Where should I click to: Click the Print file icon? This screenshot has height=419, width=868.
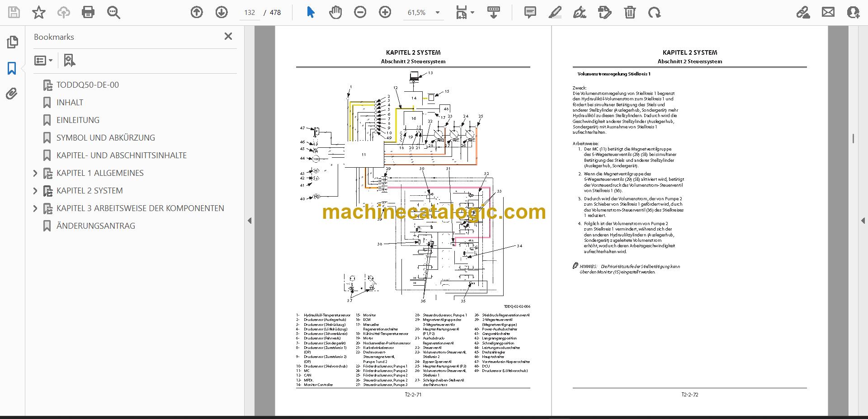pos(88,12)
